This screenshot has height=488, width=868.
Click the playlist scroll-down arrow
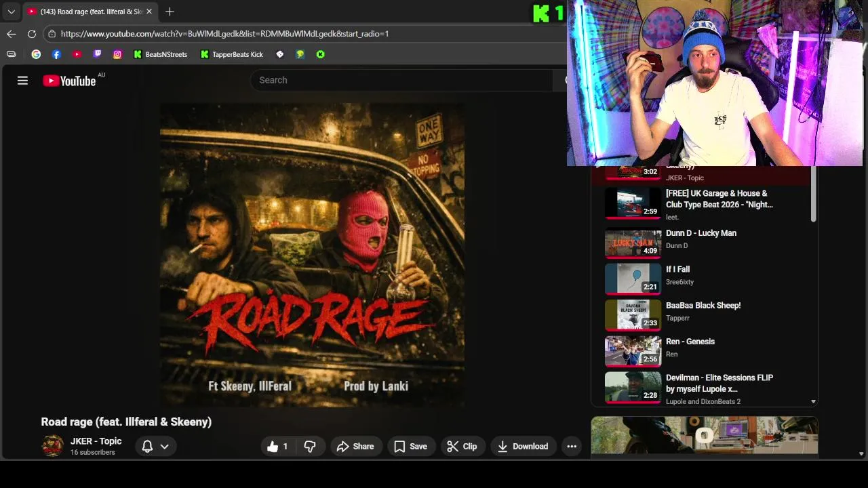(813, 402)
